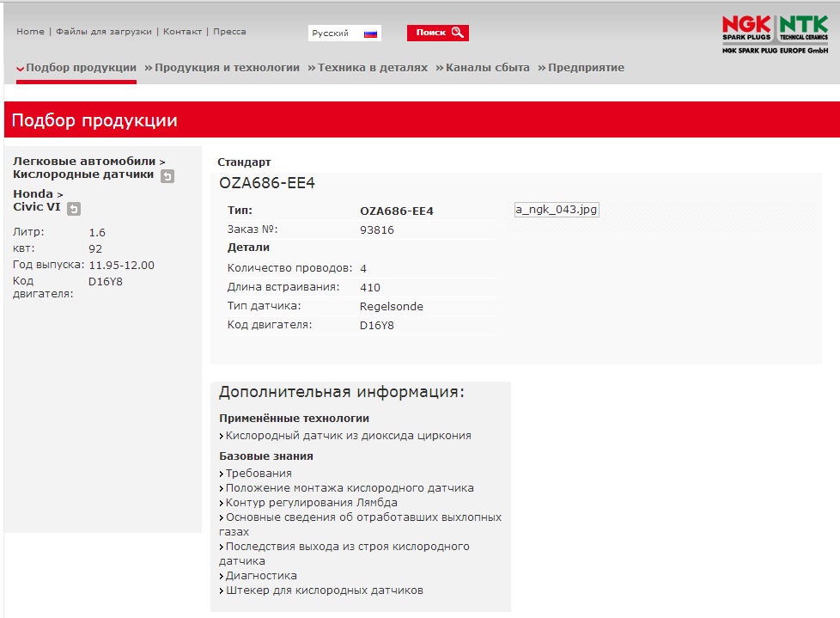Click the квт value 92
The image size is (840, 618).
(x=94, y=248)
